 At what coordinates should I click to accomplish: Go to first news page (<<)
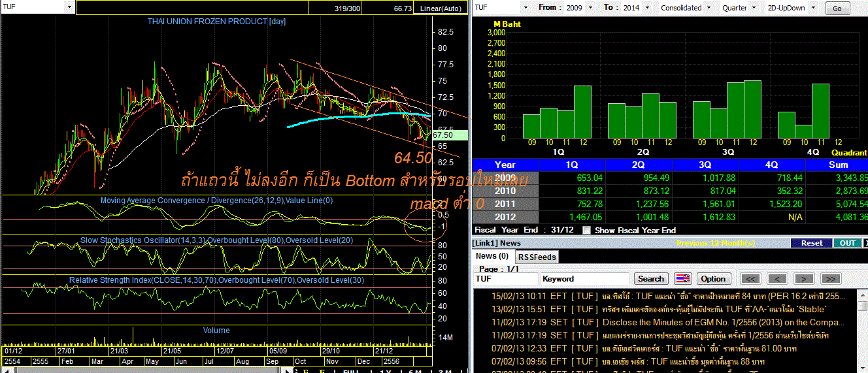point(750,279)
